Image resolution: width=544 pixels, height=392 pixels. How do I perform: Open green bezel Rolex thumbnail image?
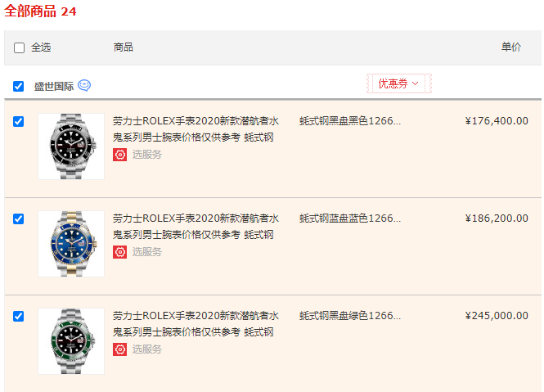pos(71,341)
